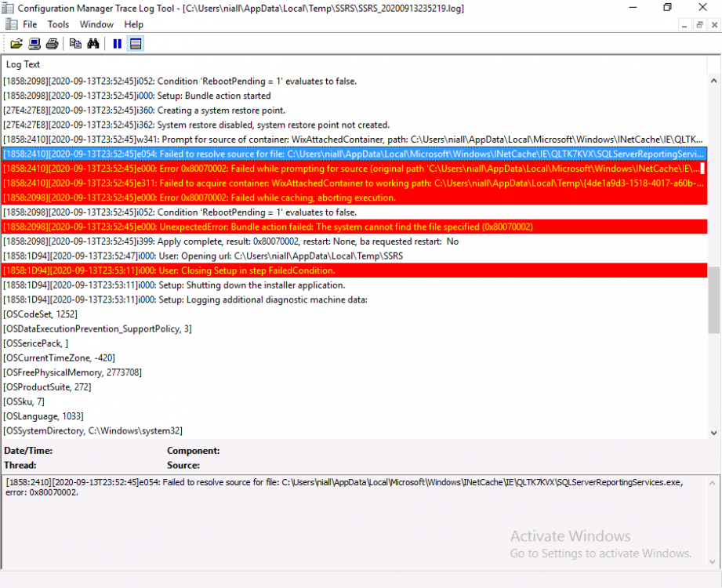Copy selected lines with the copy icon
Viewport: 722px width, 588px height.
(75, 44)
